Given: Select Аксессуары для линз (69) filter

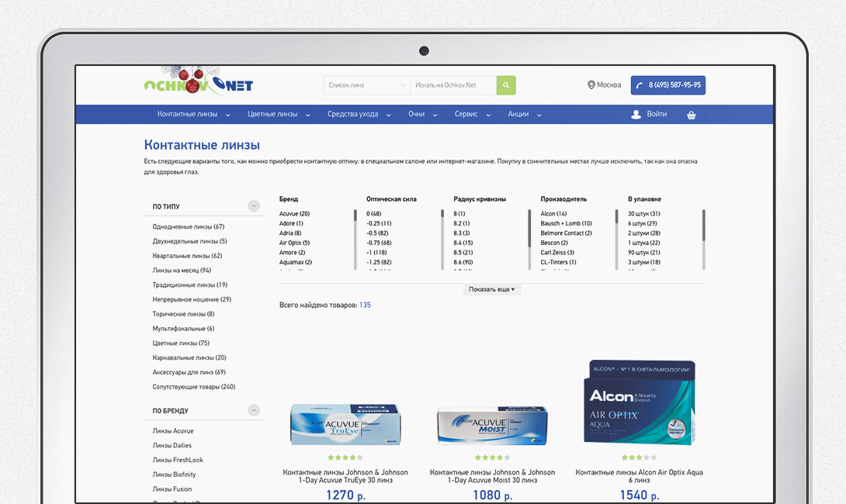Looking at the screenshot, I should (x=189, y=372).
